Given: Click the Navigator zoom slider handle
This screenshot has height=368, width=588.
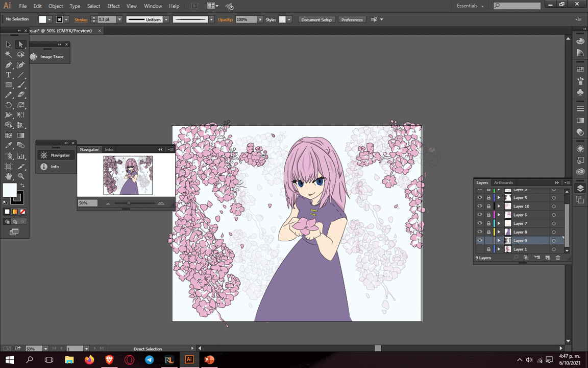Looking at the screenshot, I should pyautogui.click(x=129, y=203).
